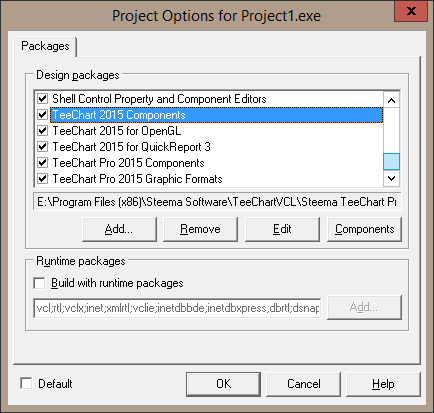Screen dimensions: 434x413
Task: Click the Edit package button
Action: [282, 229]
